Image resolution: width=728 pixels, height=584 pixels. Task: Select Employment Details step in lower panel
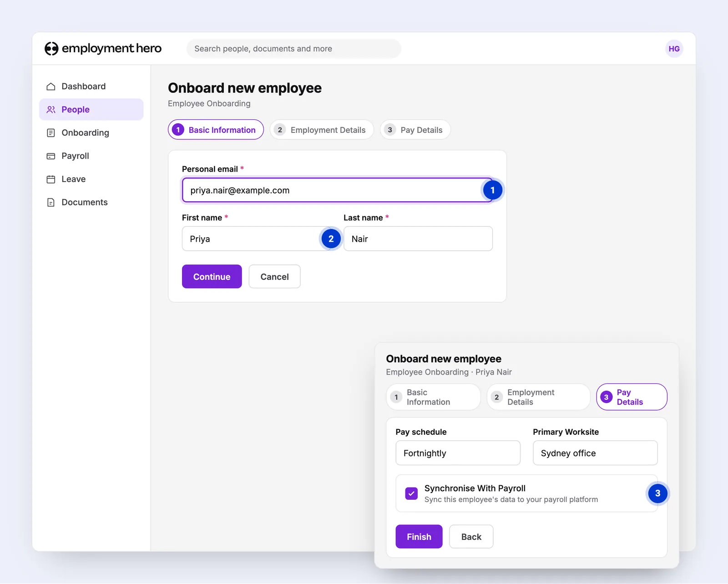538,397
